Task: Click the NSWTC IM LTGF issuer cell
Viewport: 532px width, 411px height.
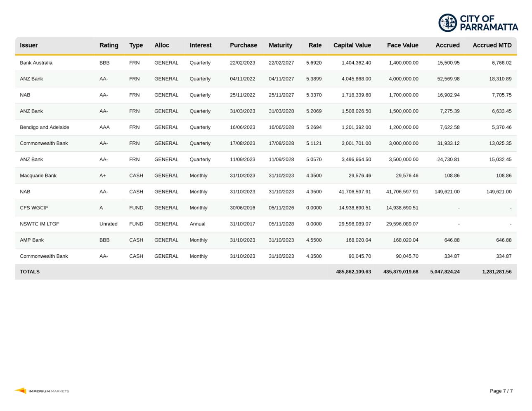Action: coord(39,224)
